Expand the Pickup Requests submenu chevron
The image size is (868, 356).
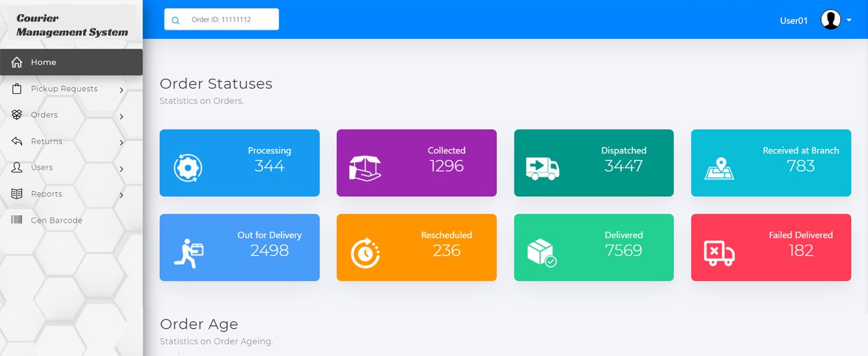122,90
